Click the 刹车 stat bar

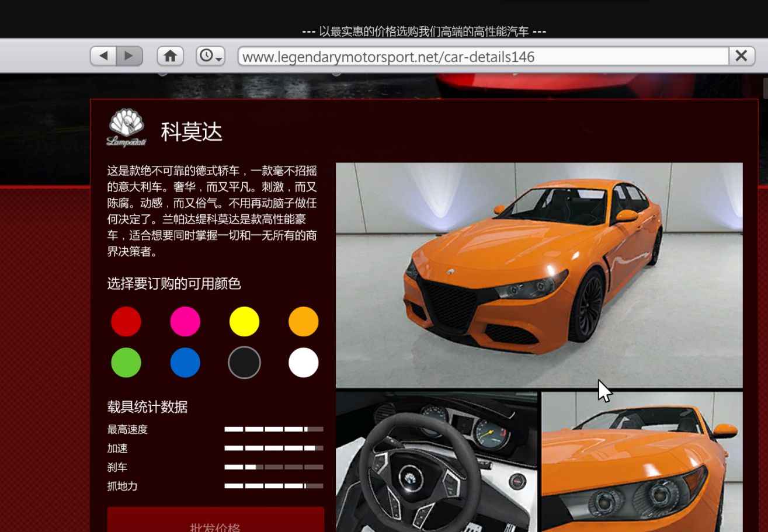pyautogui.click(x=274, y=467)
